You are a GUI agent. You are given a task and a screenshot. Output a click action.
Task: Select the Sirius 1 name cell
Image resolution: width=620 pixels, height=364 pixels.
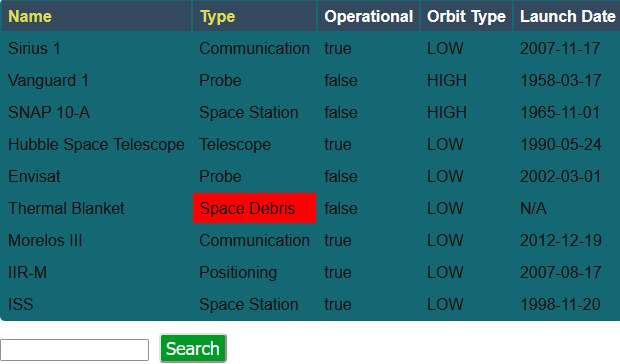point(96,48)
